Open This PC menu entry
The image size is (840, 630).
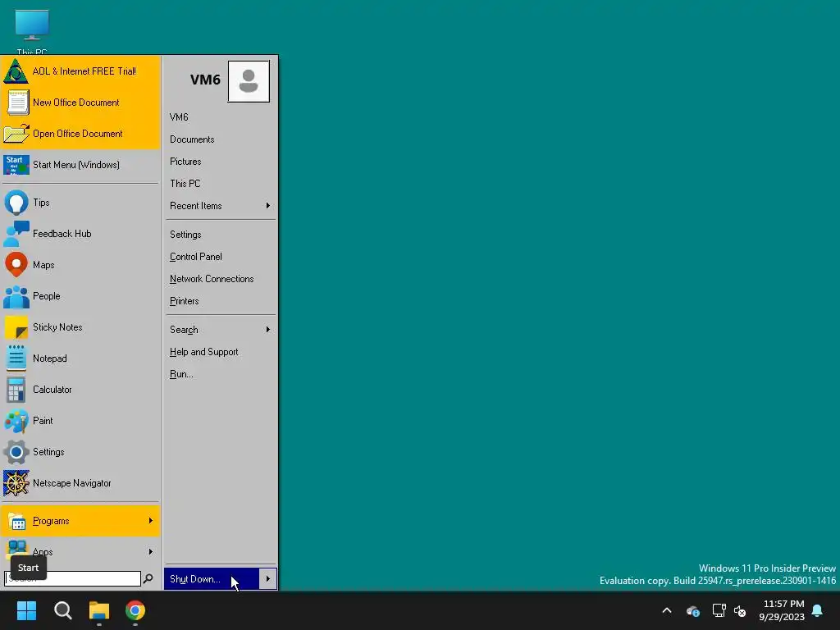pos(185,184)
